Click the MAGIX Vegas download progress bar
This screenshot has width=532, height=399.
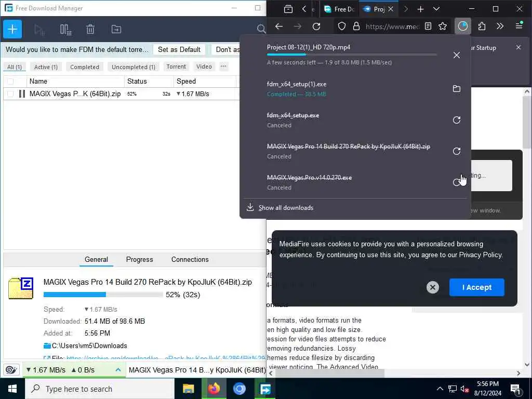coord(103,295)
